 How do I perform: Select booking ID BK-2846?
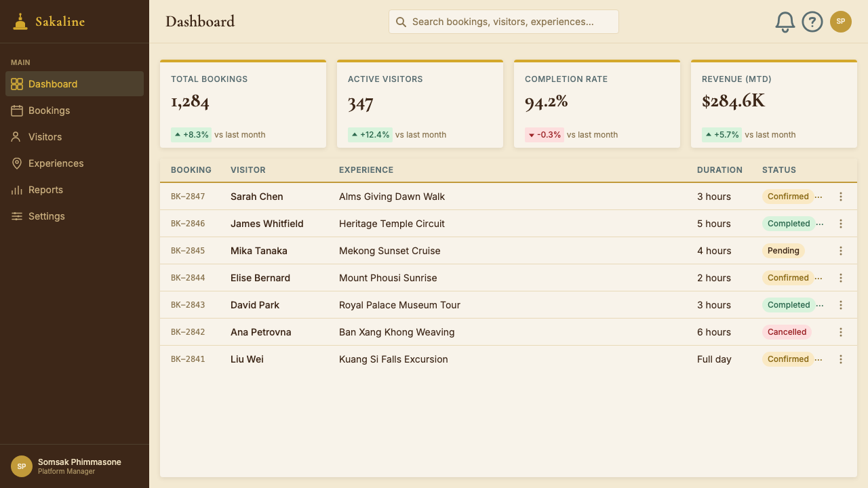click(188, 224)
